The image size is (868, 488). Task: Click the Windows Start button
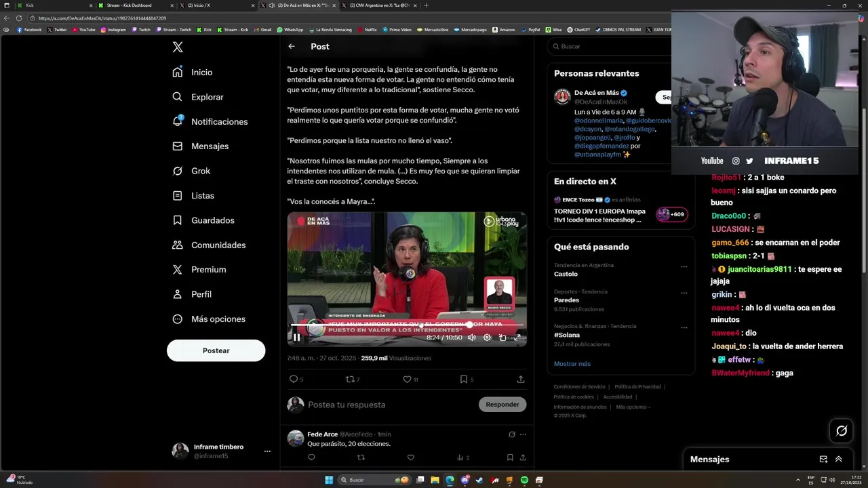tap(329, 480)
